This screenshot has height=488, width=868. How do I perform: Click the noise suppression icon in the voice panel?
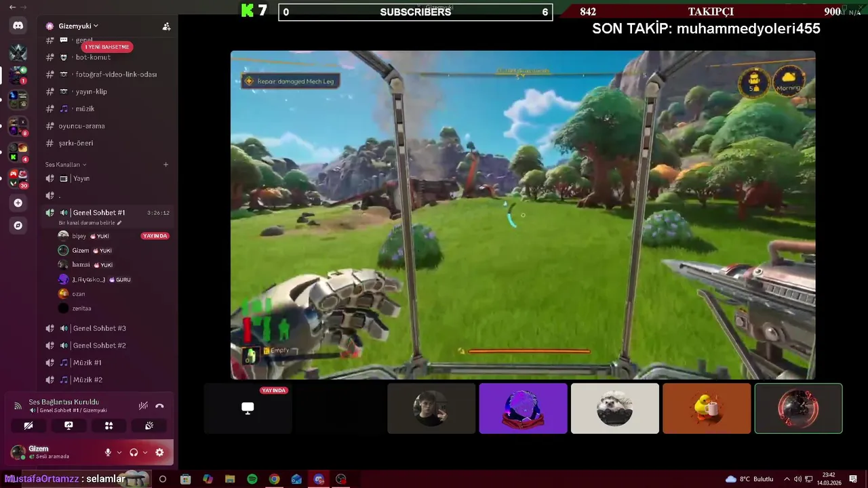(x=143, y=406)
